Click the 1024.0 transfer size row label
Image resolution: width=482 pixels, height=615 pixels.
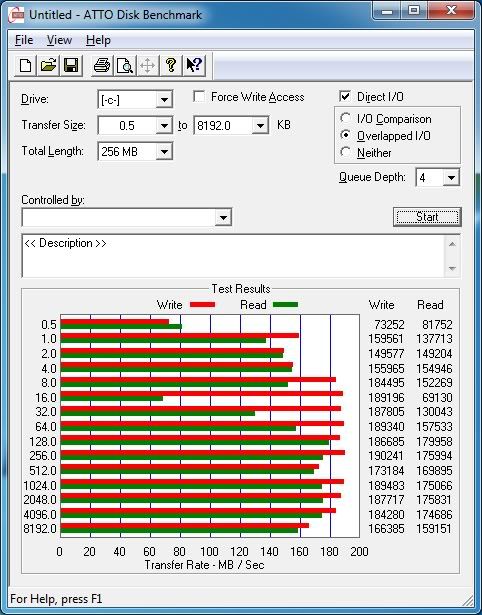pos(40,486)
